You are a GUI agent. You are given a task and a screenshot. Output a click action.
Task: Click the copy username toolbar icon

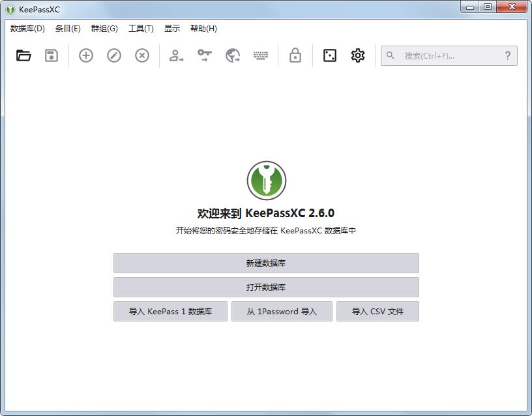(175, 55)
